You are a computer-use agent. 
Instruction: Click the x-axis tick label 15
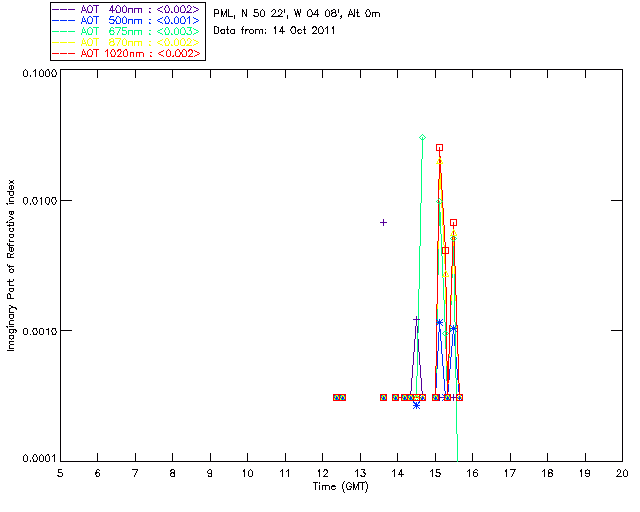[435, 473]
